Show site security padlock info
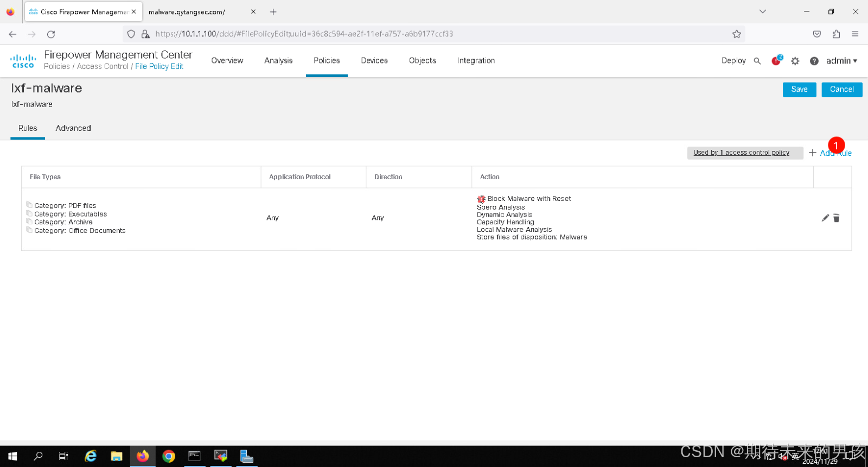Screen dimensions: 868x467 point(145,34)
